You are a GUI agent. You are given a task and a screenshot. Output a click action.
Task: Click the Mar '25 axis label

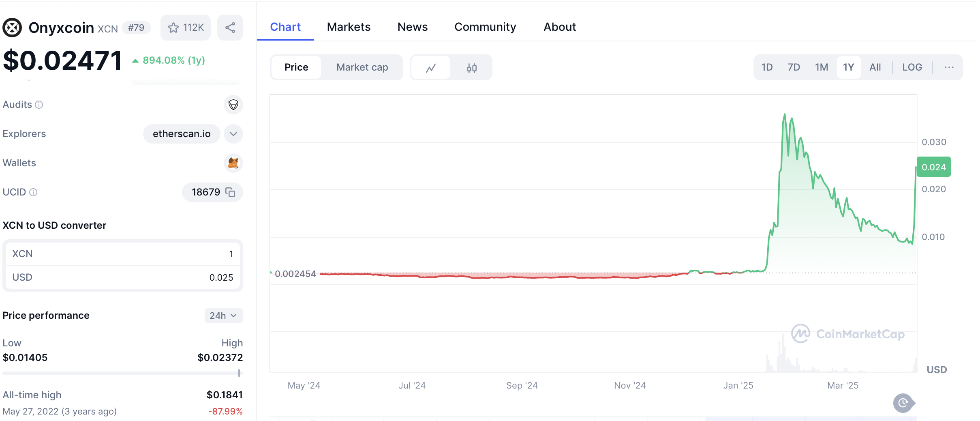[843, 385]
